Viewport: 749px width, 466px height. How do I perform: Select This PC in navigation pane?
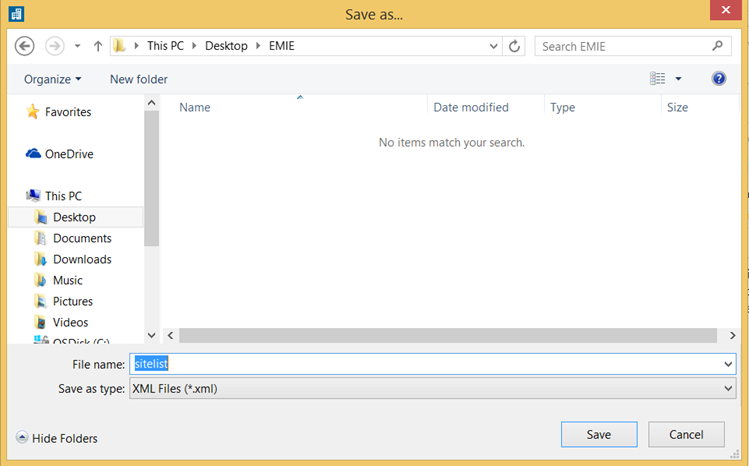[63, 196]
